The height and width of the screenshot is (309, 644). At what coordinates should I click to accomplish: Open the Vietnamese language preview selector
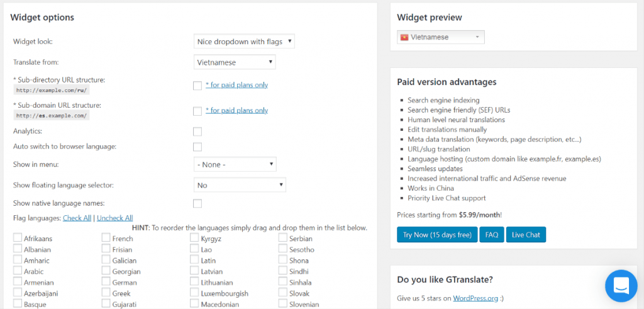point(441,37)
